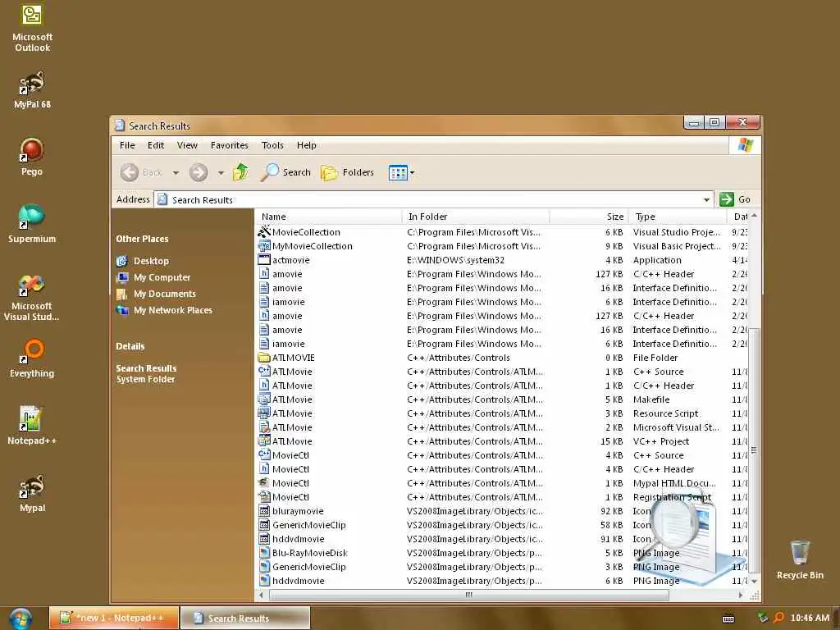Select the MovieCollection Visual Studio project icon
This screenshot has height=630, width=840.
pyautogui.click(x=264, y=232)
